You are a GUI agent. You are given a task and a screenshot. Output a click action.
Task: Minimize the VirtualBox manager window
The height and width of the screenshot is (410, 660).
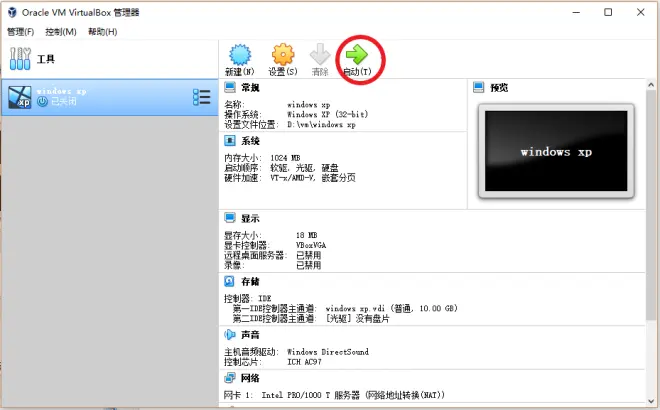click(576, 12)
